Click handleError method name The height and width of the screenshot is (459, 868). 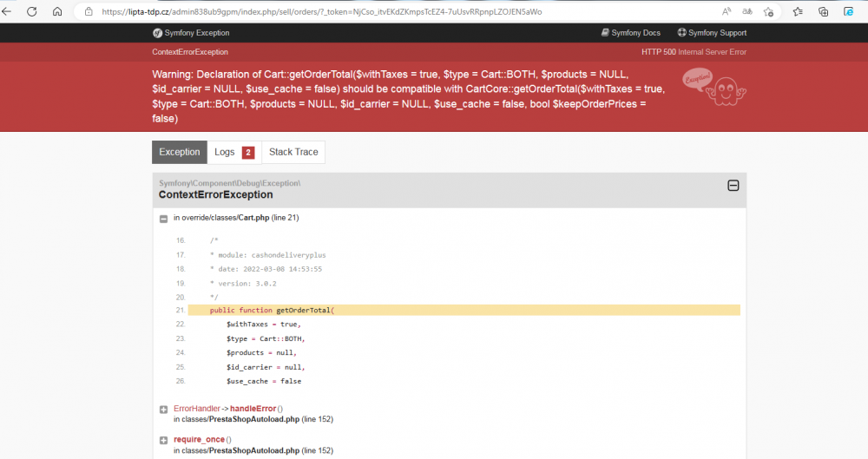253,409
